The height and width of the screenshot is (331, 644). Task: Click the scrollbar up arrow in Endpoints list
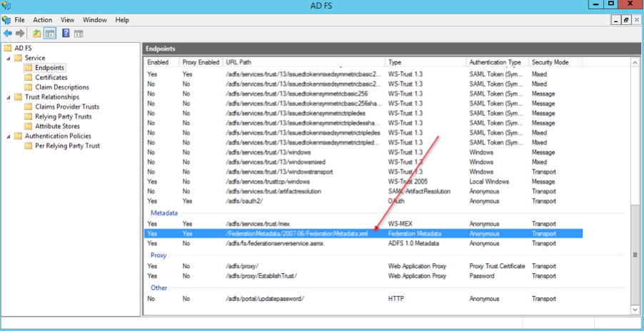pyautogui.click(x=635, y=62)
